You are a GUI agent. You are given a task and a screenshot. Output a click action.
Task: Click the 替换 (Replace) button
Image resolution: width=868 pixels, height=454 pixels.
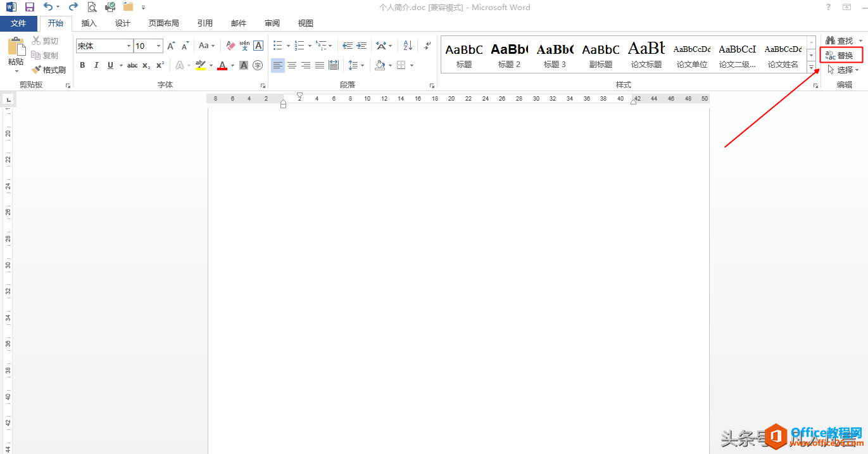840,56
